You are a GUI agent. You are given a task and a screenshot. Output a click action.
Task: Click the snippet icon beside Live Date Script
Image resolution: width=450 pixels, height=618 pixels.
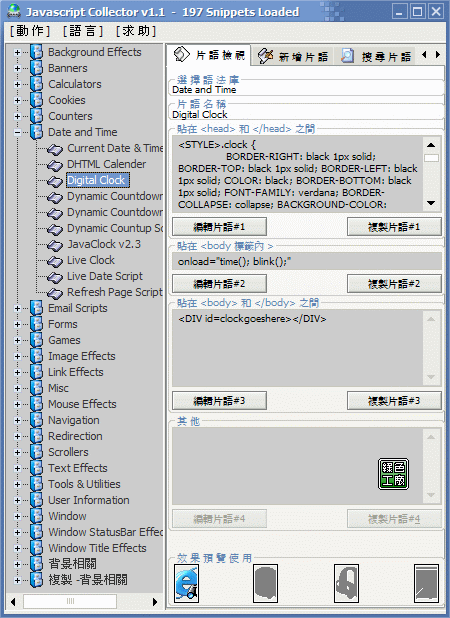pos(55,277)
